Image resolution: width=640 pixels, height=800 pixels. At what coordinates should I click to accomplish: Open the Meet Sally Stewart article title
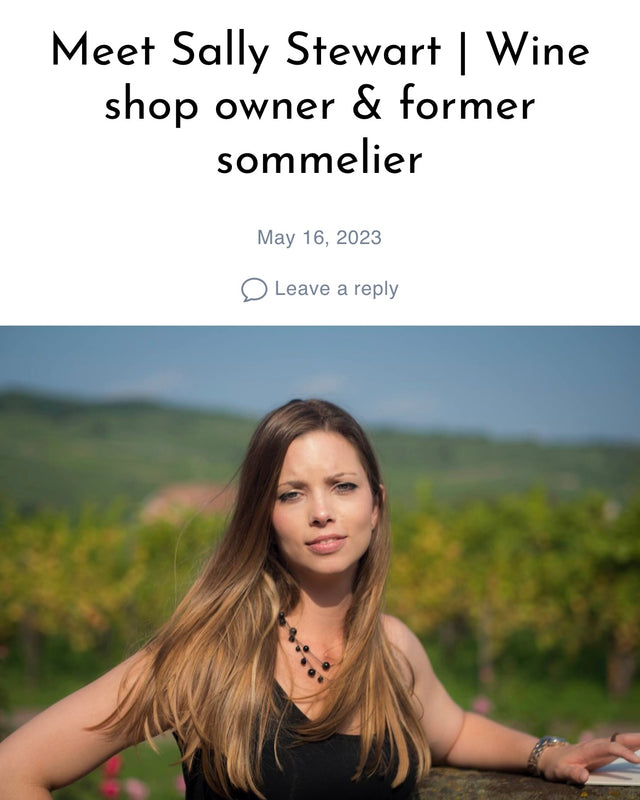tap(320, 104)
